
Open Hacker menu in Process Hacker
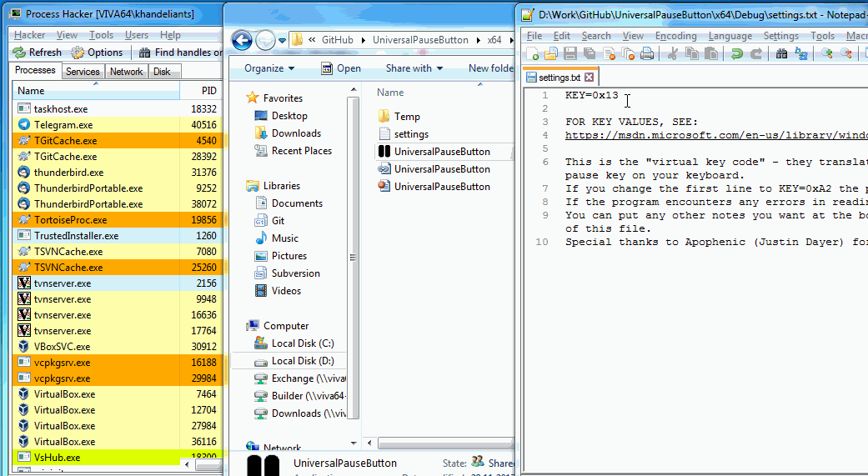tap(30, 35)
